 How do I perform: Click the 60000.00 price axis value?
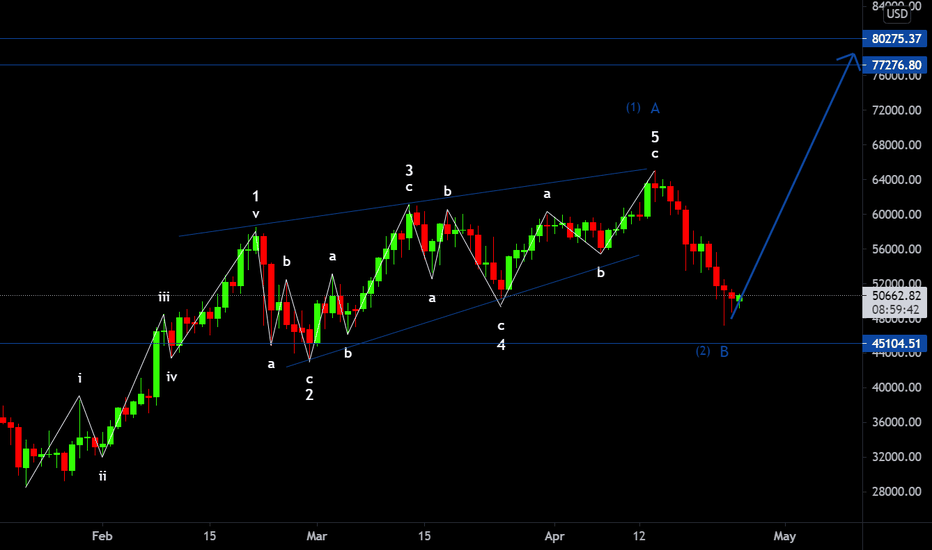(896, 214)
